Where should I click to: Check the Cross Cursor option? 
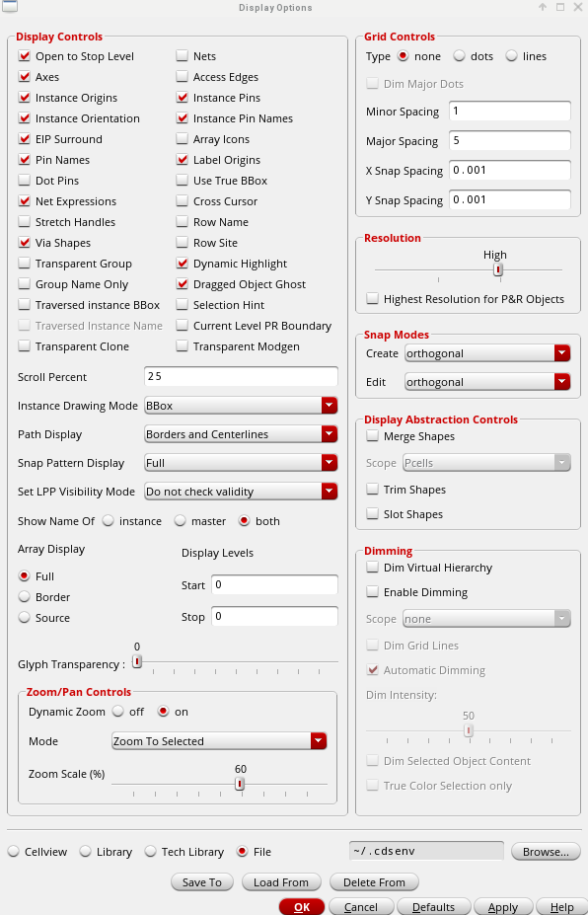pyautogui.click(x=182, y=201)
